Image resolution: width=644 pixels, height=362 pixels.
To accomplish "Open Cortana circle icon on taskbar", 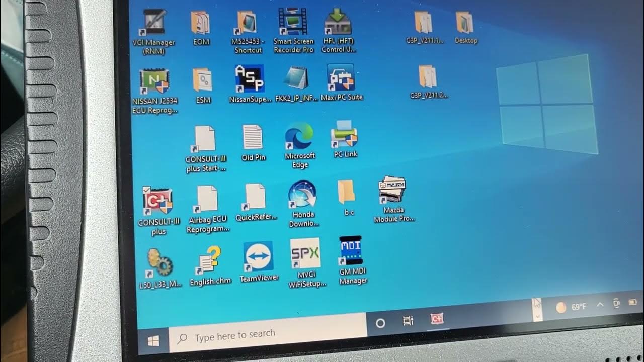I will click(x=381, y=323).
